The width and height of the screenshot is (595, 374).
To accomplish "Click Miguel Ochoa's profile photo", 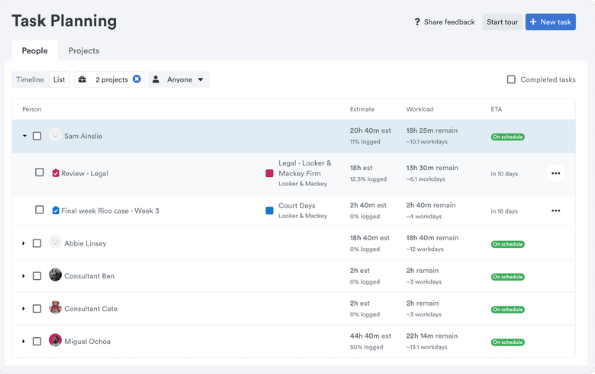I will pos(55,340).
